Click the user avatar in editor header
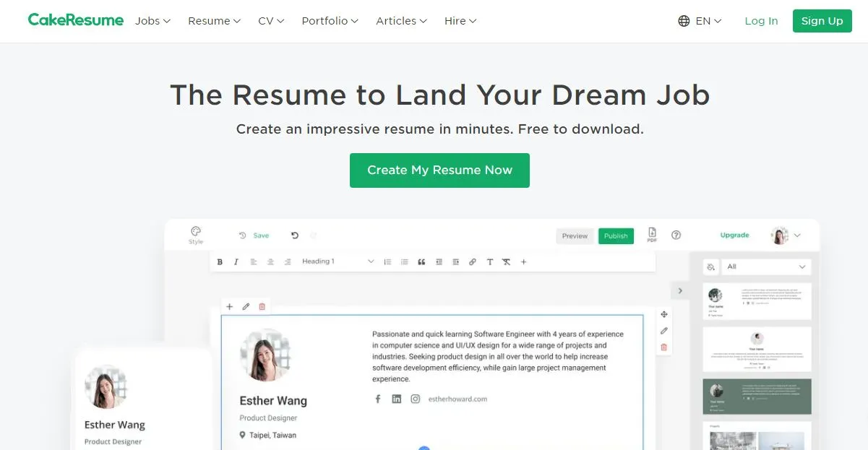The width and height of the screenshot is (868, 450). pos(780,235)
